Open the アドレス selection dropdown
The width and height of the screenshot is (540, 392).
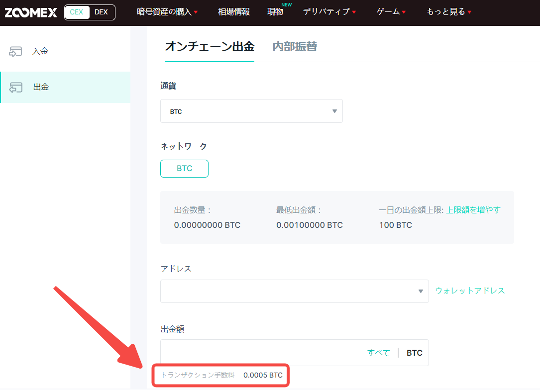(x=294, y=291)
